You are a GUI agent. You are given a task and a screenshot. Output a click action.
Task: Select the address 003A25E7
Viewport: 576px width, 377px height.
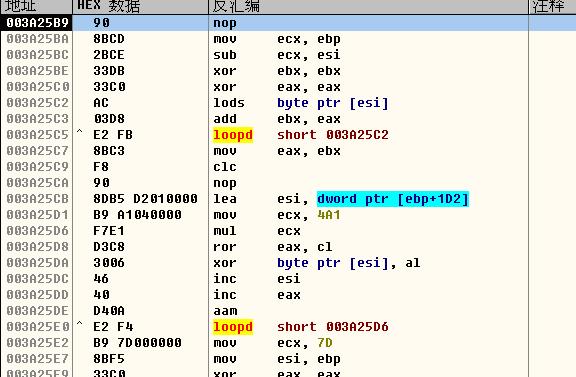(37, 359)
